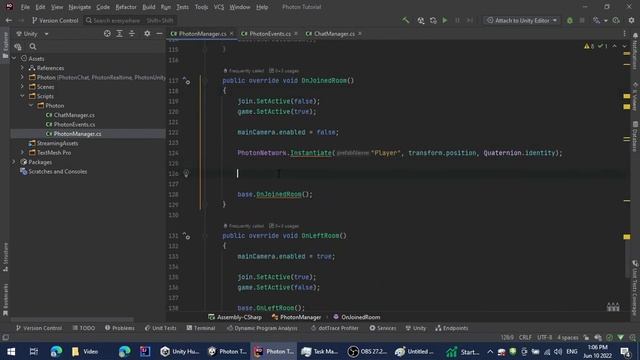Click base.OnLeftRoom() on line 138
Screen dimensions: 640x360
coord(271,308)
